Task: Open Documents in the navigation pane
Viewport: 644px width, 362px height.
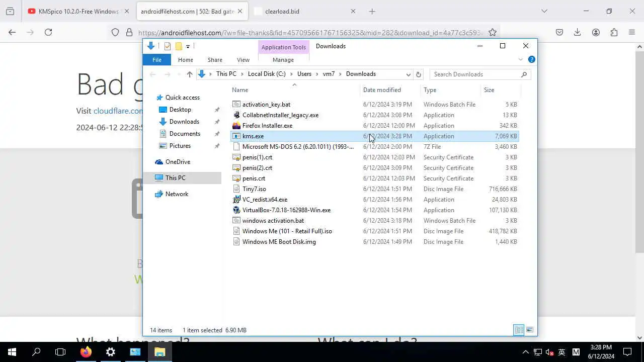Action: pyautogui.click(x=185, y=134)
